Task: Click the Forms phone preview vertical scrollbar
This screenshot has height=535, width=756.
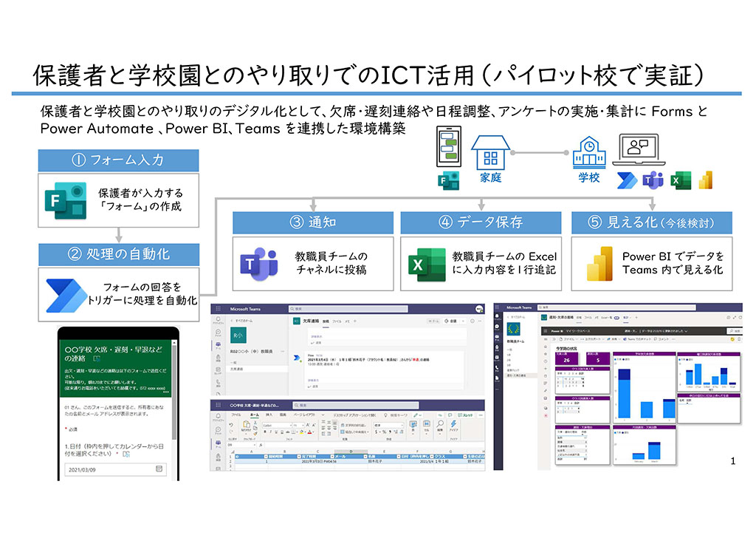Action: pos(174,410)
